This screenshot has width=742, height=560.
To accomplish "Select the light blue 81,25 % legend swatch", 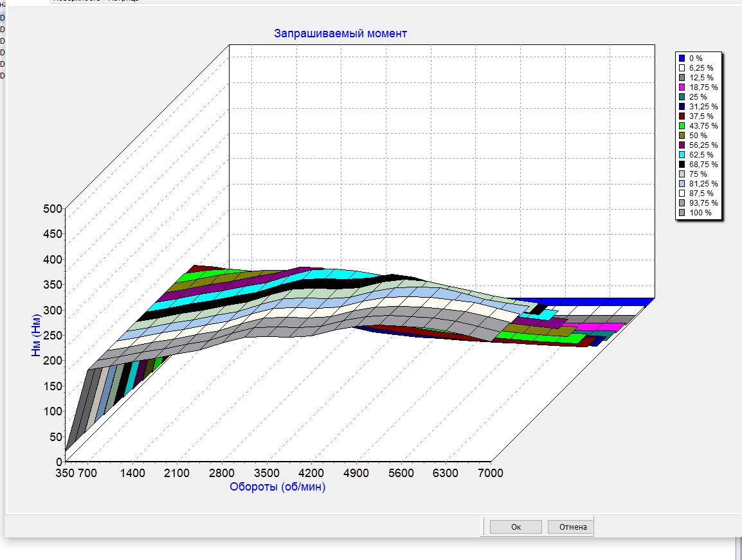I will (x=682, y=183).
